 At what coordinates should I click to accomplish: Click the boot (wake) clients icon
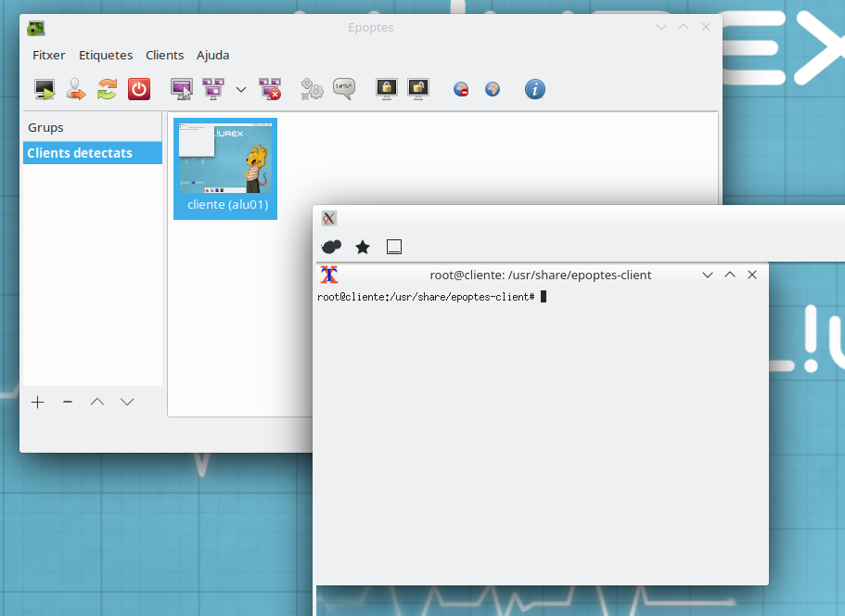[x=45, y=89]
